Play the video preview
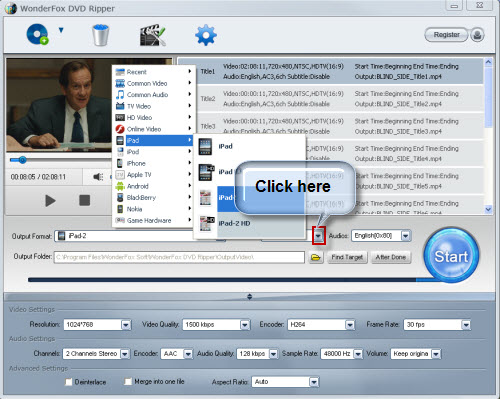500x399 pixels. pos(50,201)
